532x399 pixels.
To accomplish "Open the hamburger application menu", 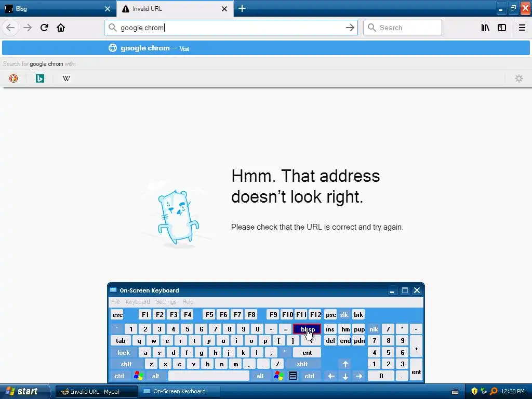I will point(522,28).
